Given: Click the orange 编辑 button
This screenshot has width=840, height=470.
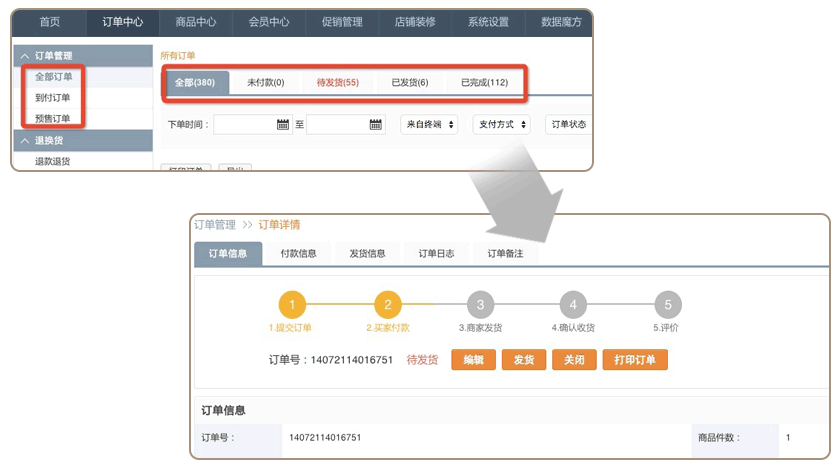Looking at the screenshot, I should pos(473,360).
